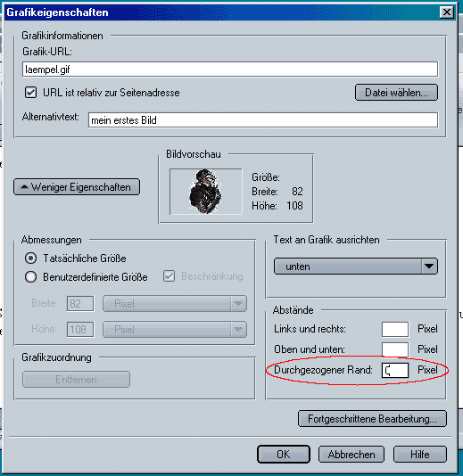Select 'Benutzerdefinierte Größe' radio button
The height and width of the screenshot is (476, 463).
click(30, 277)
